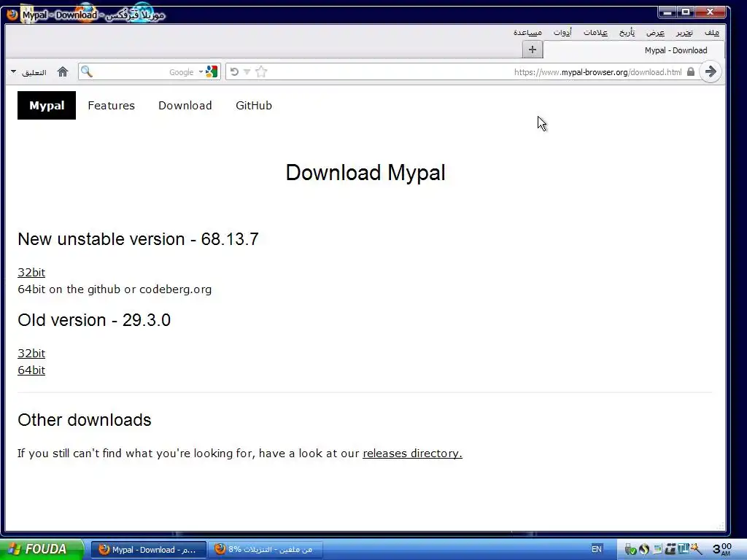
Task: Click the 'Download Mypal' heading text
Action: click(x=365, y=172)
